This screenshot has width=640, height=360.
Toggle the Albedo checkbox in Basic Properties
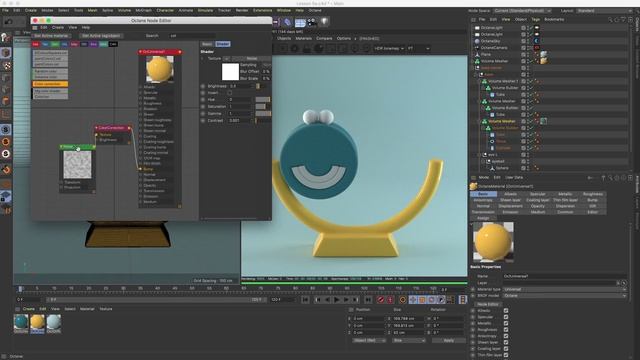pos(506,311)
